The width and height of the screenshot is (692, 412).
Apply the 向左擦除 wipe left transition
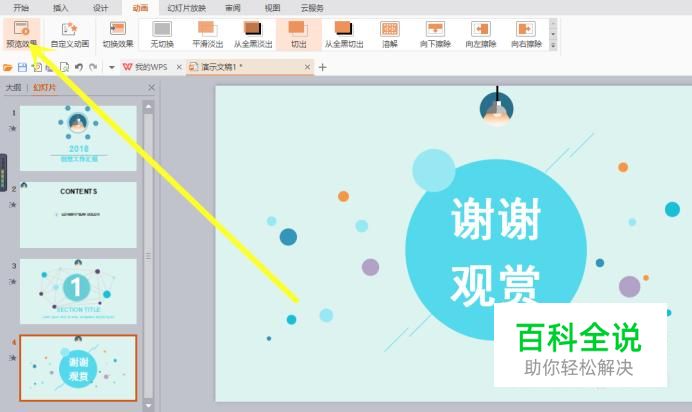(x=481, y=34)
